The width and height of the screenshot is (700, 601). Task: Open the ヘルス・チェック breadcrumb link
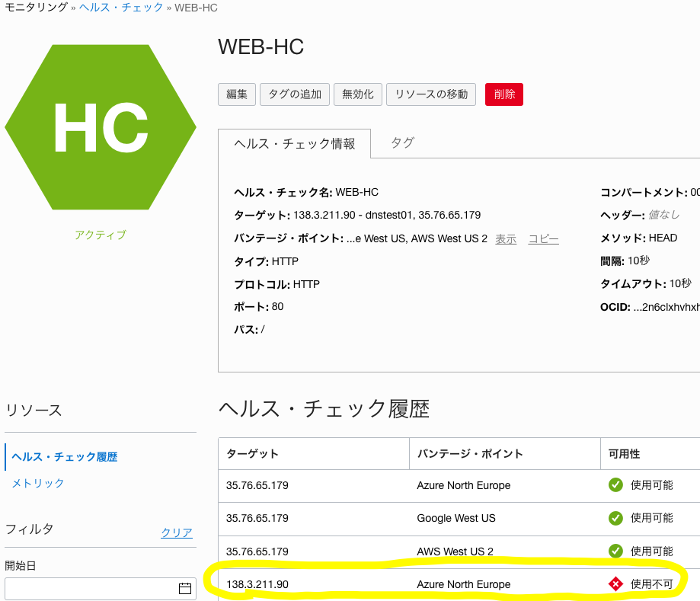click(x=121, y=8)
